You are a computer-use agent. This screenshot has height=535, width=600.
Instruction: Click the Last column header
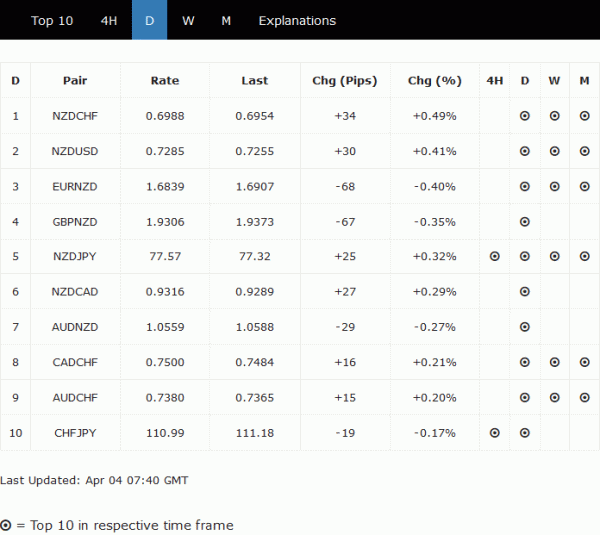pos(254,80)
